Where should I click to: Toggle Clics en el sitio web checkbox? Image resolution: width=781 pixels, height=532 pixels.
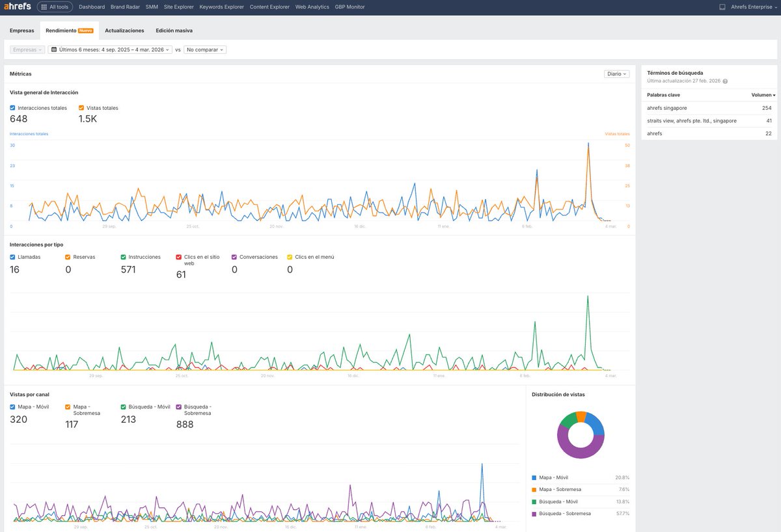coord(180,257)
